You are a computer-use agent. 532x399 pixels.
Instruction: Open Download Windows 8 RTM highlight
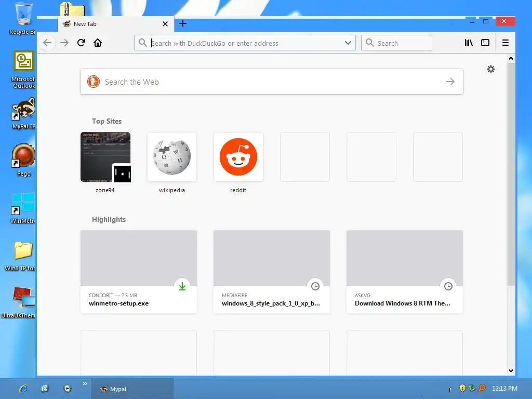(x=404, y=272)
